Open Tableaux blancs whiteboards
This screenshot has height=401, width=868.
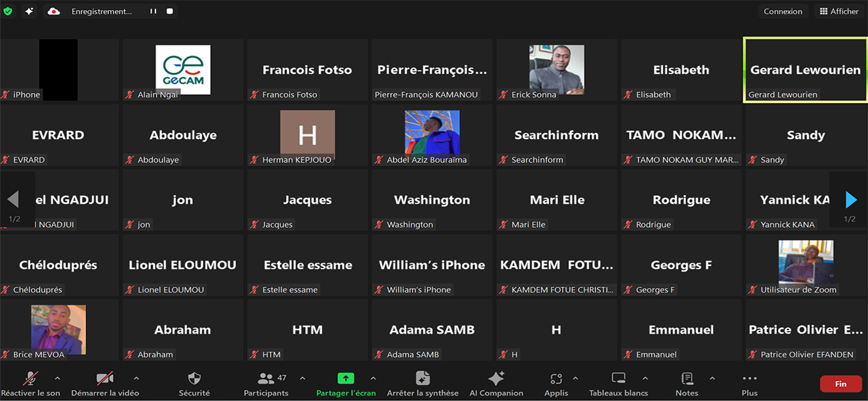pos(618,383)
